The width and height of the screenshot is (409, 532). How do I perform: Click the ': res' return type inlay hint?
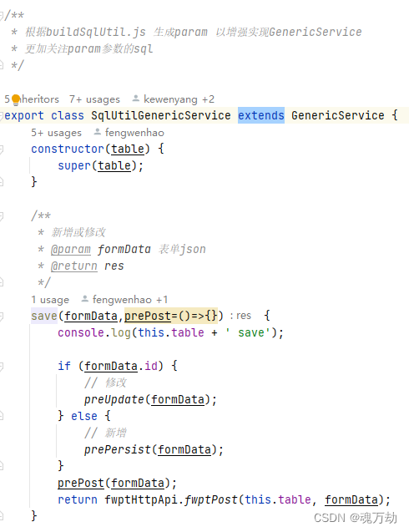click(240, 316)
